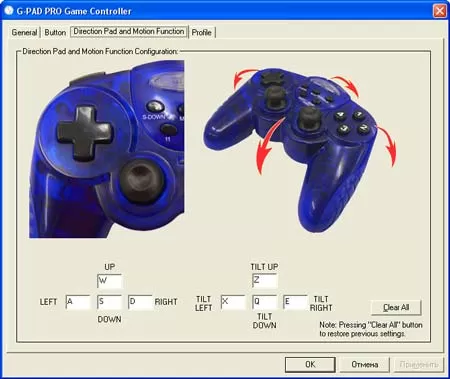Click the UP label above W field

click(110, 267)
